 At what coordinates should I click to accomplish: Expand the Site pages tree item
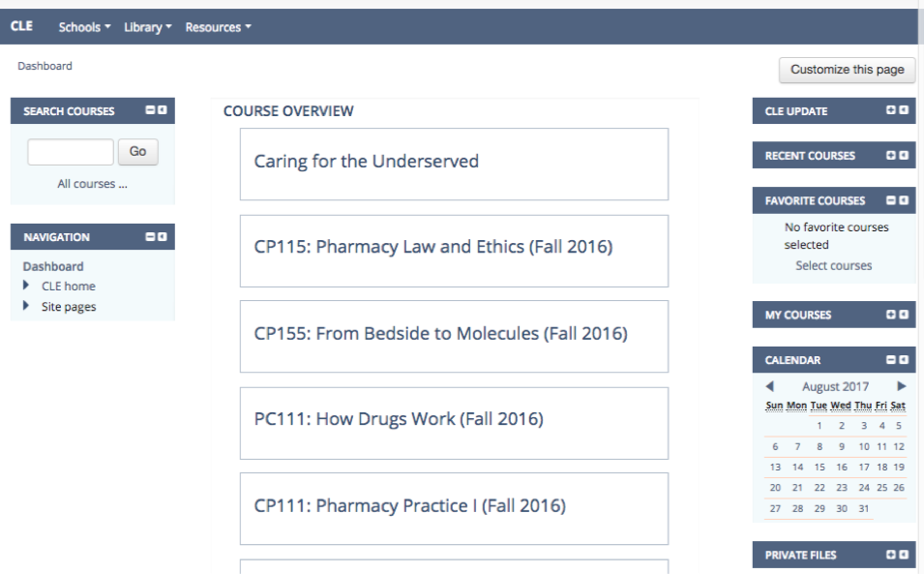[x=26, y=306]
